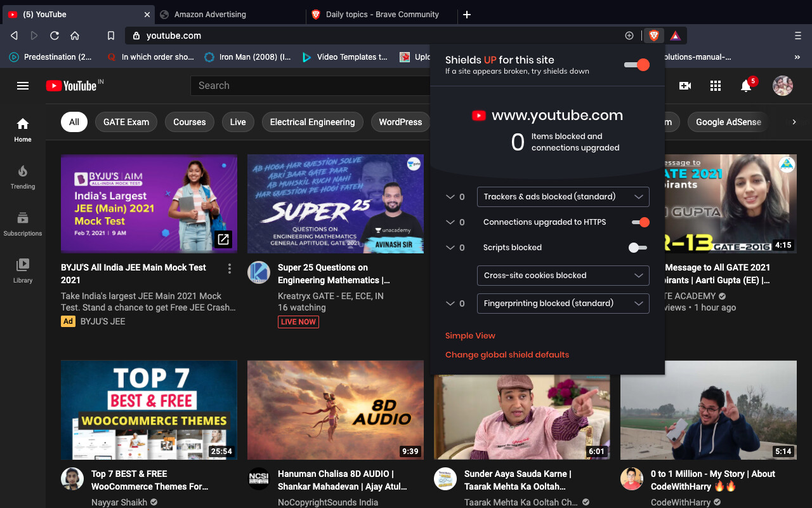Image resolution: width=812 pixels, height=508 pixels.
Task: Expand the Fingerprinting blocked count chevron
Action: tap(450, 304)
